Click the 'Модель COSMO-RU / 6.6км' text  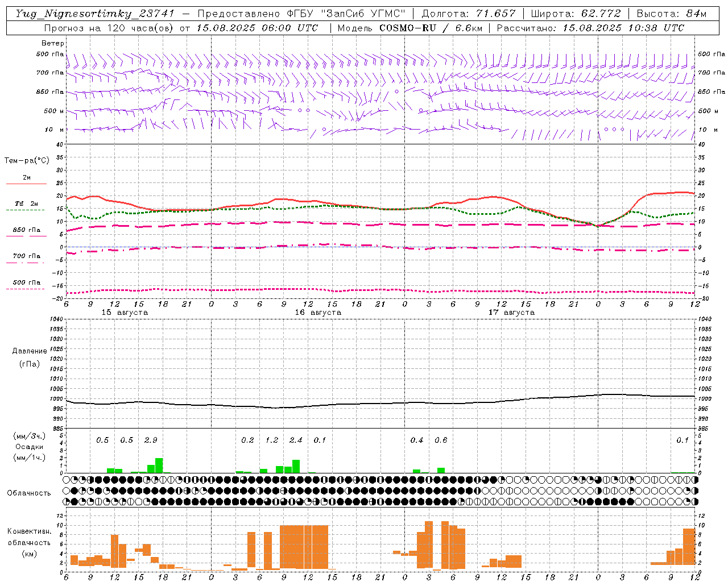pyautogui.click(x=409, y=28)
